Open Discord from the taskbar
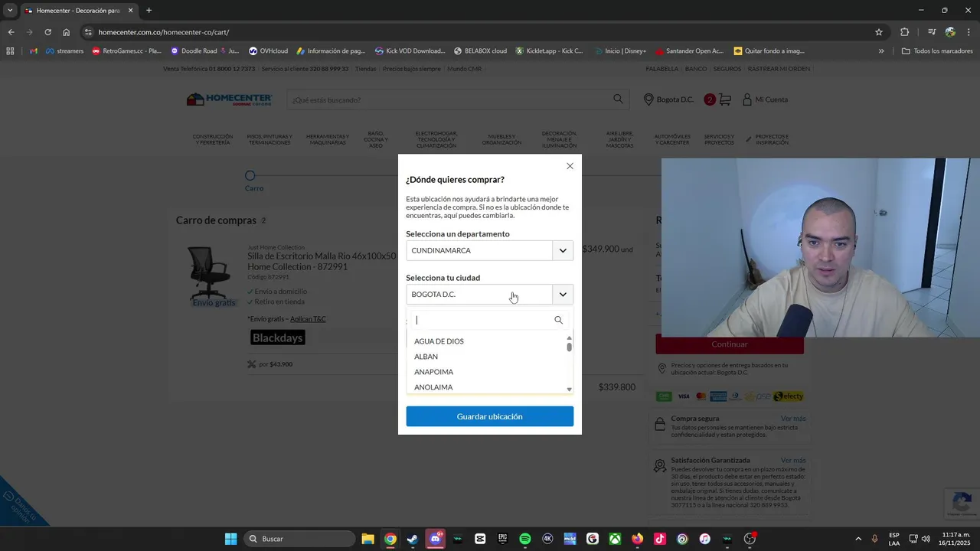Screen dimensions: 980x551 coord(436,539)
